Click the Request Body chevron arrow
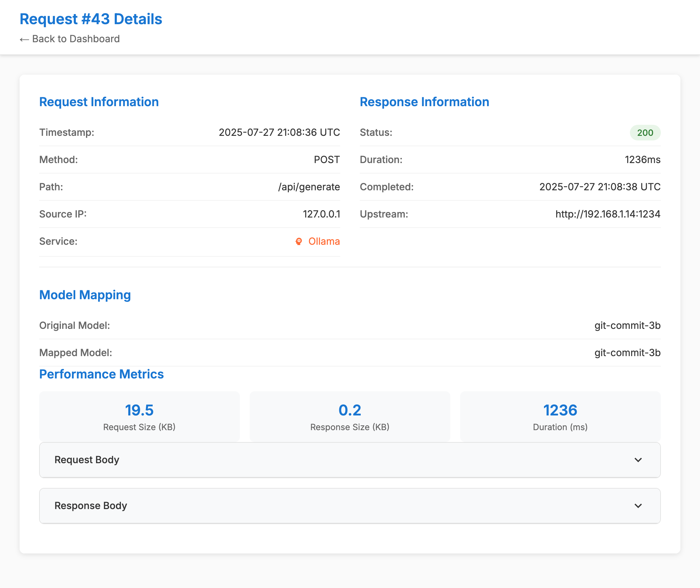 tap(638, 460)
